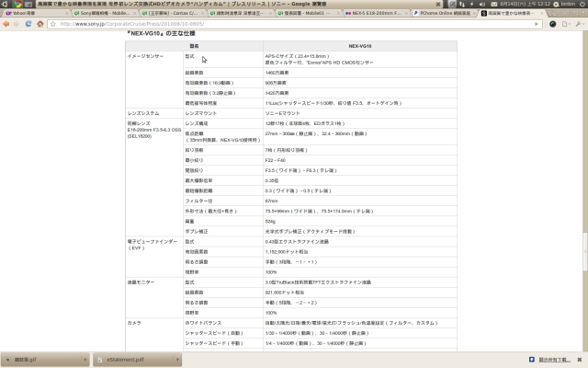The height and width of the screenshot is (368, 588).
Task: Reload the page with the refresh icon
Action: (28, 24)
